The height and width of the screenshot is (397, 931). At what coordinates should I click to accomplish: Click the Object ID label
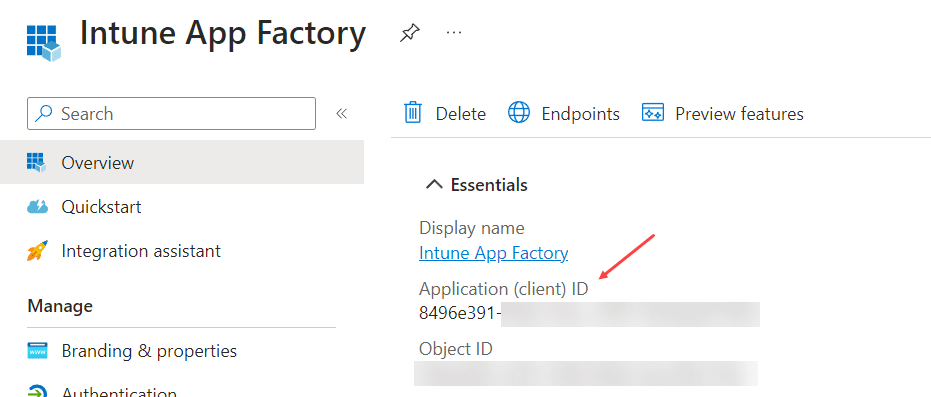(x=456, y=348)
